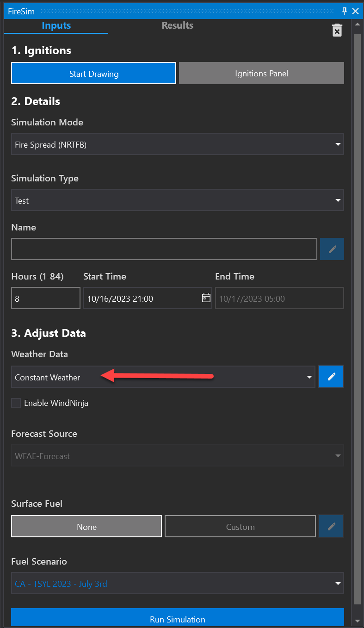Image resolution: width=364 pixels, height=628 pixels.
Task: Click inside the Hours input field
Action: pyautogui.click(x=45, y=298)
